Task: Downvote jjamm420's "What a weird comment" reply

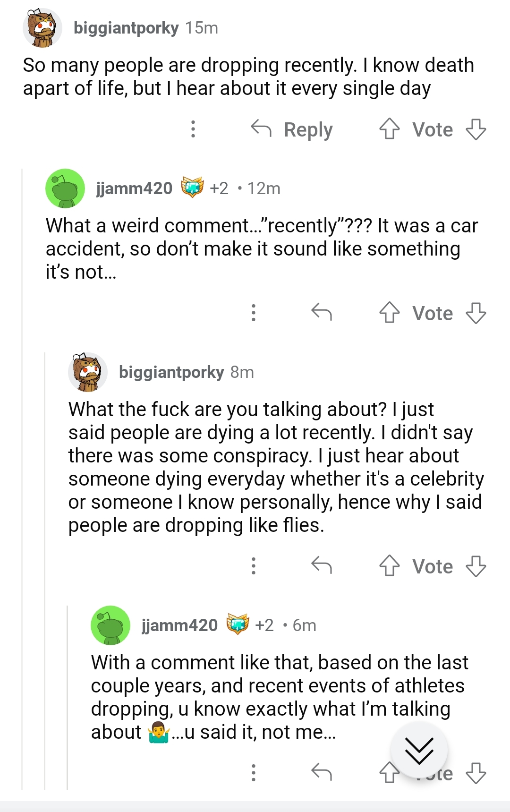Action: (476, 313)
